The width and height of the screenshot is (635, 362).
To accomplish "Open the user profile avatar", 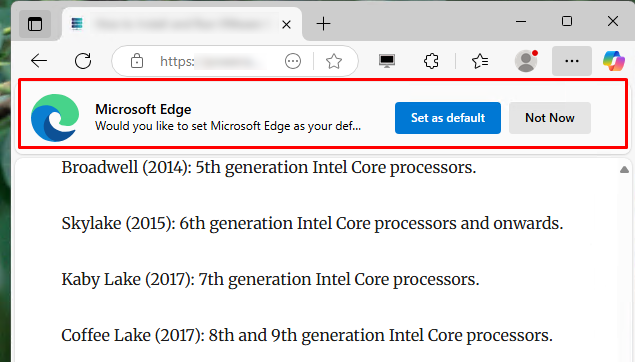I will (x=526, y=61).
